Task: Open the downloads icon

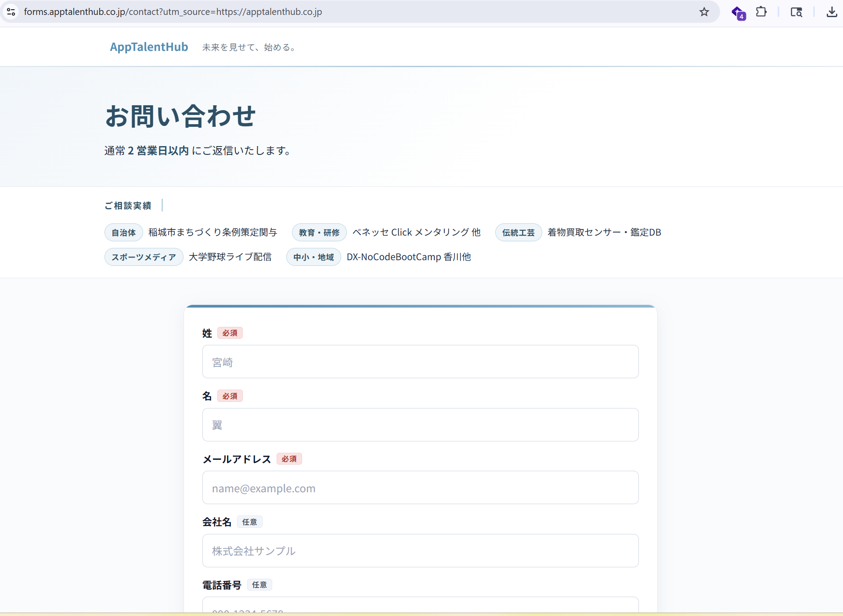Action: 832,12
